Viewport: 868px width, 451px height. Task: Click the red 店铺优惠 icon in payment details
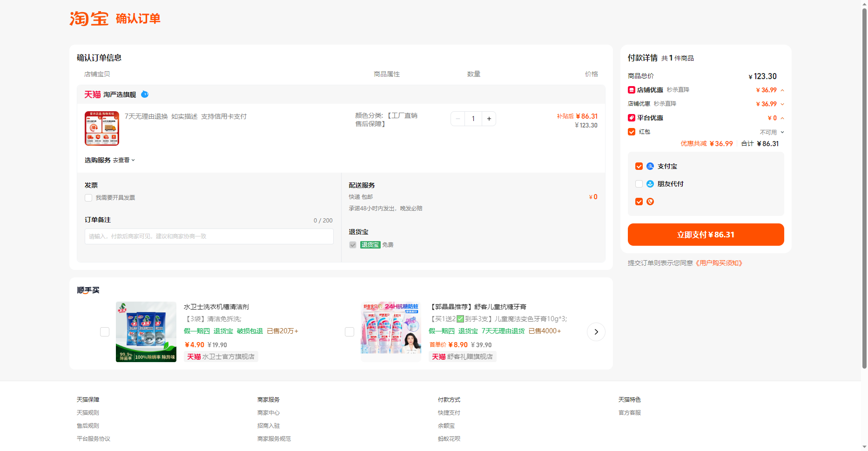[x=632, y=90]
